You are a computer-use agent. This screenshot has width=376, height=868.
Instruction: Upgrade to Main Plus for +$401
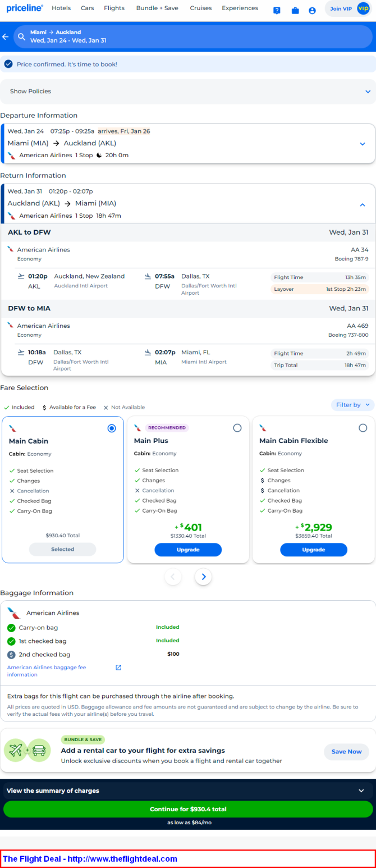[188, 550]
